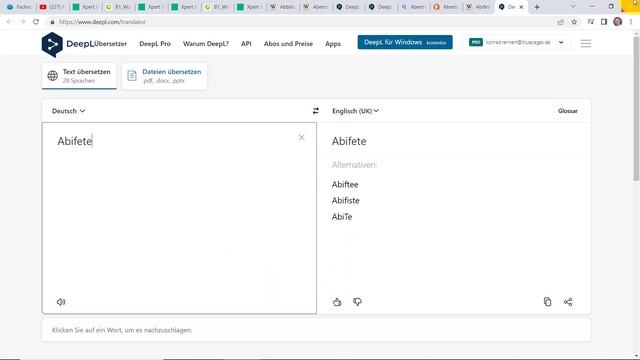Give thumbs down to the translation

click(x=358, y=302)
